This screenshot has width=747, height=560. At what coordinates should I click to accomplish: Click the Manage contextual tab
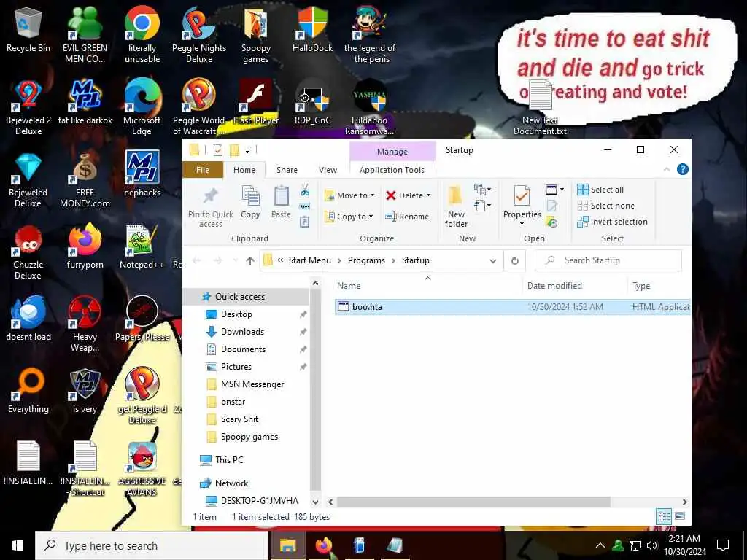(x=392, y=152)
